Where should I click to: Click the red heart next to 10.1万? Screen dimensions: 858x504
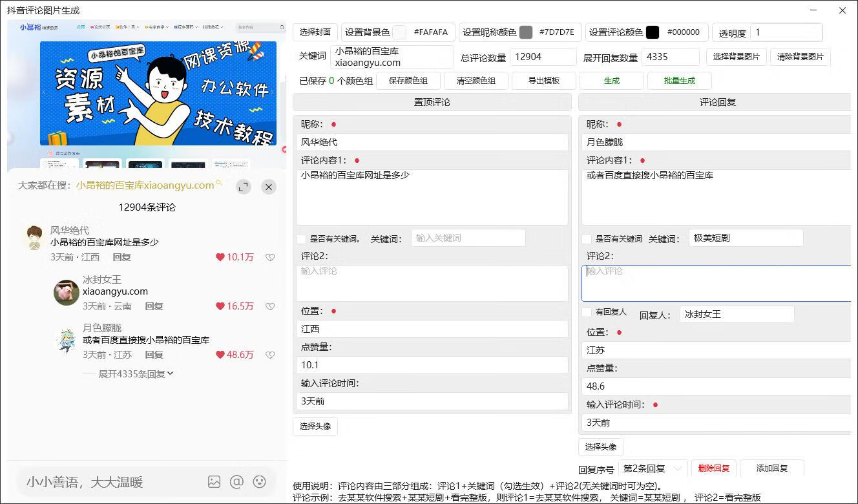(x=220, y=257)
